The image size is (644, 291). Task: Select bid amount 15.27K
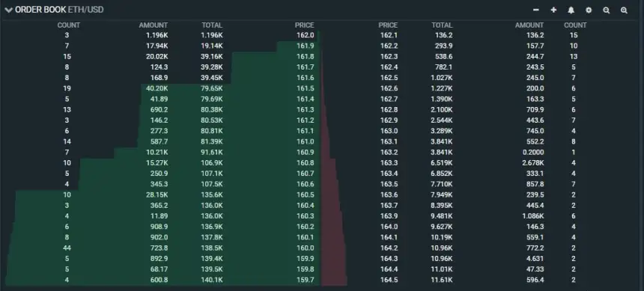pyautogui.click(x=157, y=163)
